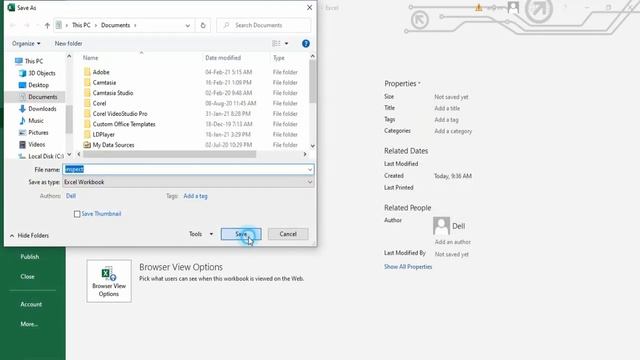Select the Camtasia Studio folder
Viewport: 640px width, 360px height.
point(113,93)
